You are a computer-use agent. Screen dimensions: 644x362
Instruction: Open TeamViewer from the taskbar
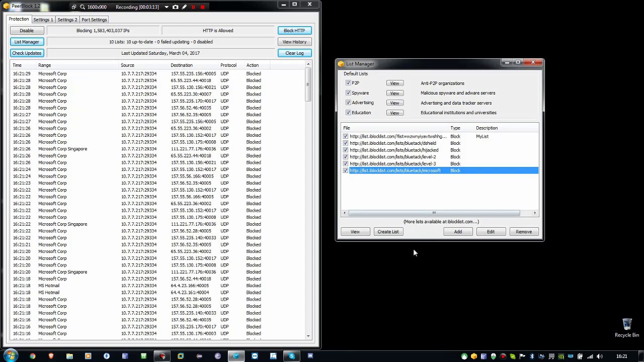coord(255,356)
